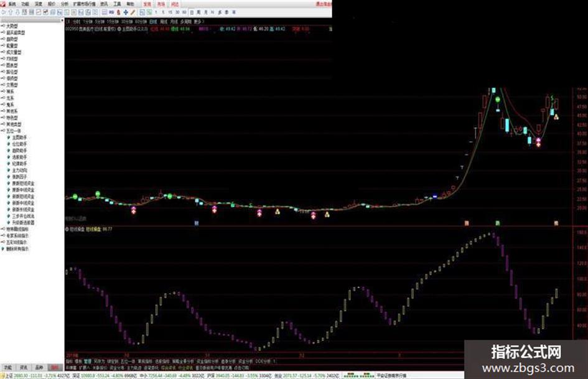Viewport: 588px width, 379px height.
Task: Switch chart to 日线 period
Action: tap(153, 22)
